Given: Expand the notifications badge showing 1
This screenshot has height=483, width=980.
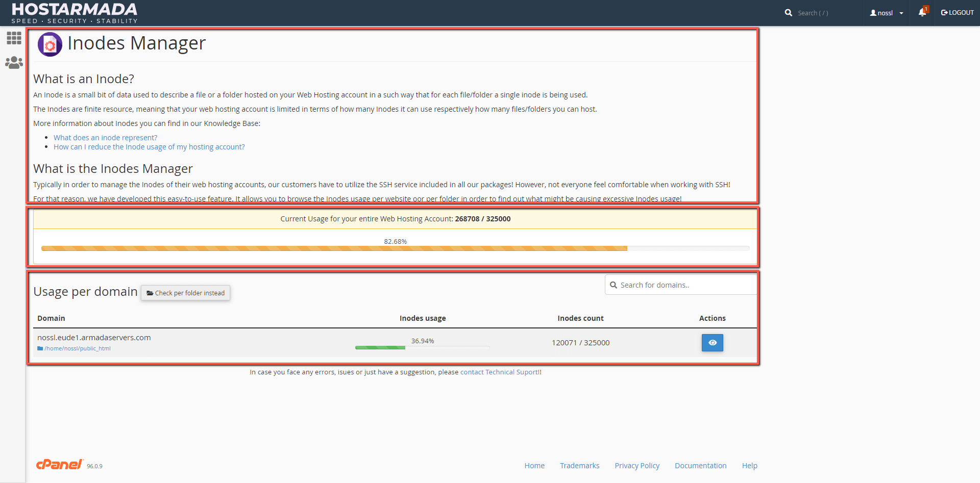Looking at the screenshot, I should tap(926, 8).
